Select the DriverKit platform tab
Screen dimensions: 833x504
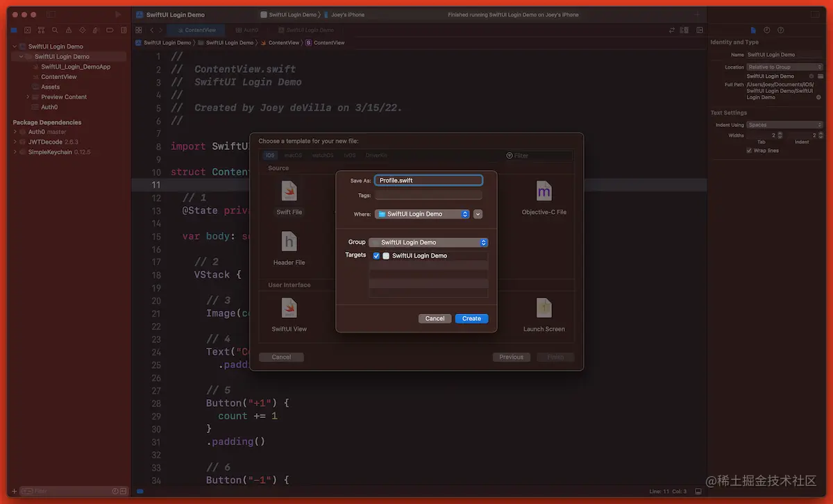(x=376, y=156)
